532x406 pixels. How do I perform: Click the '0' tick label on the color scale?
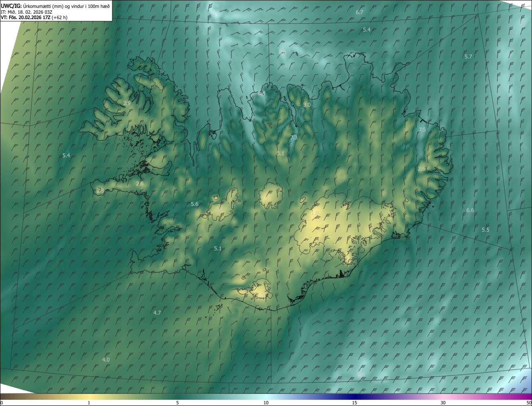pyautogui.click(x=2, y=403)
